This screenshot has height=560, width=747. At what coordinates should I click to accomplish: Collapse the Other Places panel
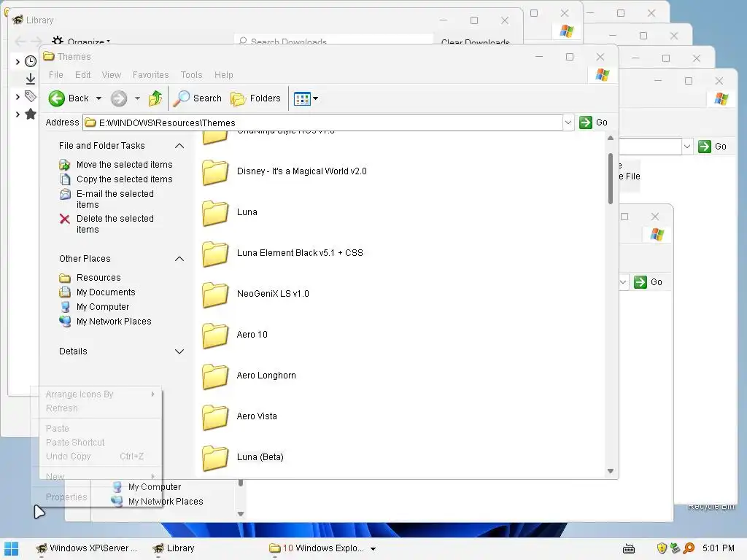(179, 259)
